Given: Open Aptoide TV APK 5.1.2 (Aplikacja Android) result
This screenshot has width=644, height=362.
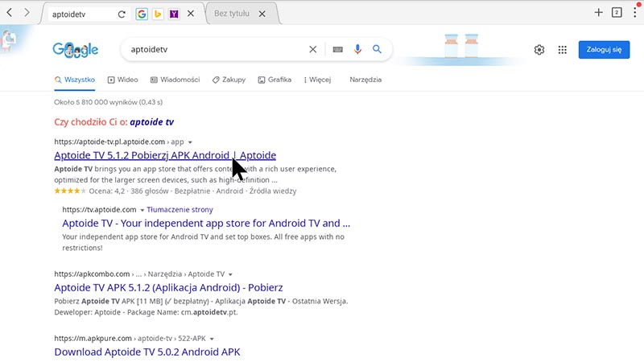Looking at the screenshot, I should [168, 287].
